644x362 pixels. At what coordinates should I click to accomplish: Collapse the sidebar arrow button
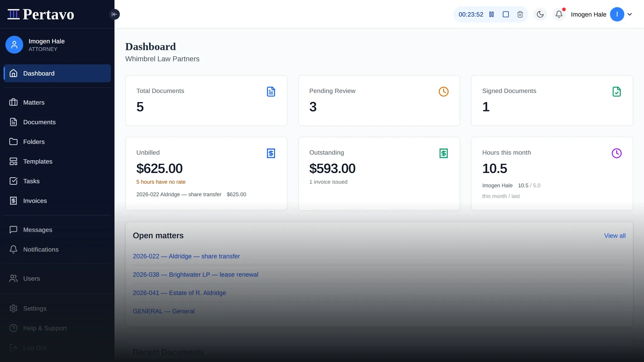click(x=114, y=14)
